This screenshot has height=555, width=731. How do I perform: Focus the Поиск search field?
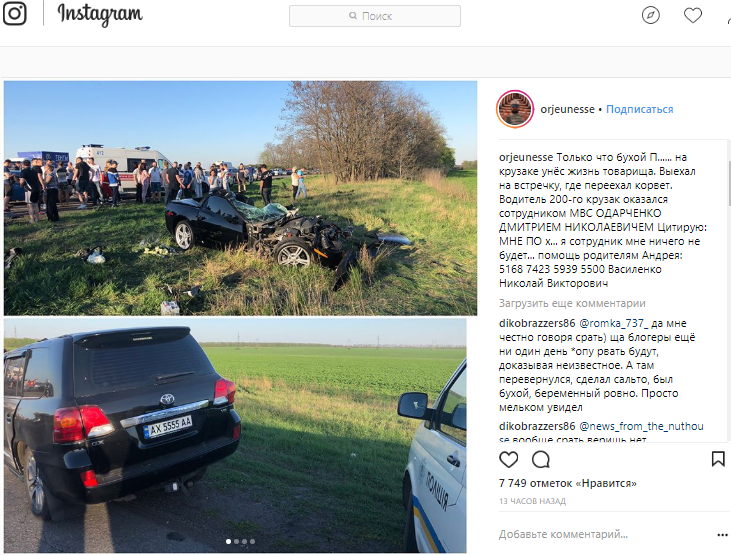tap(375, 16)
